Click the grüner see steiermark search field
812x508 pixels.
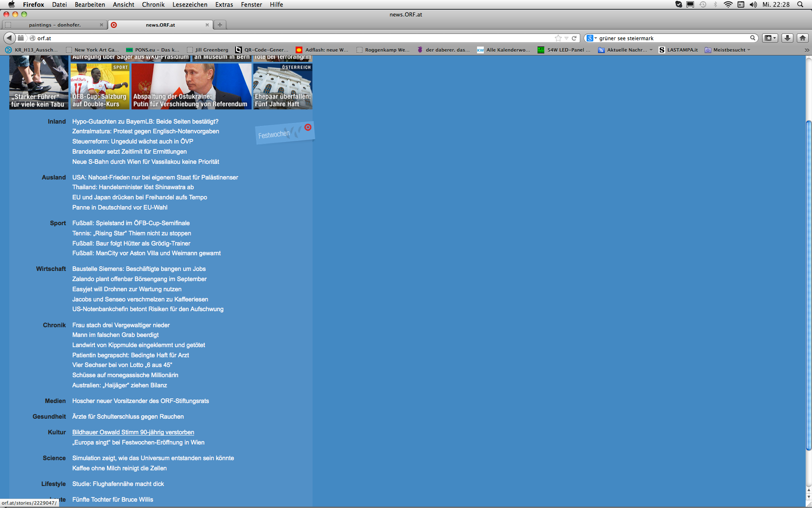(673, 38)
